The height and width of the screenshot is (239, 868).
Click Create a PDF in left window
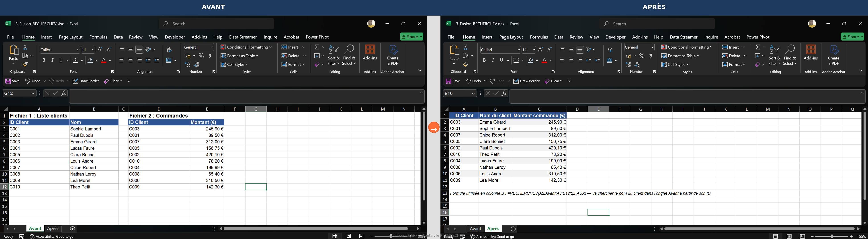393,55
